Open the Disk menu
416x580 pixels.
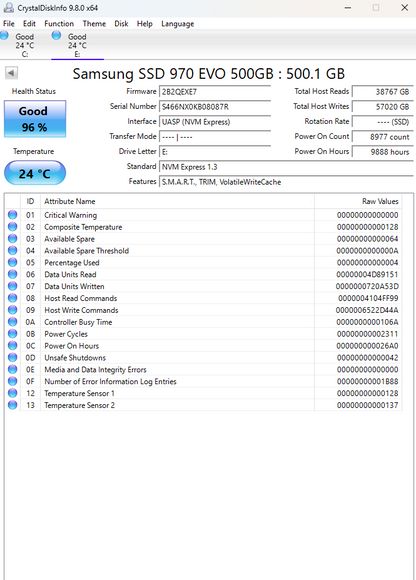click(x=121, y=24)
